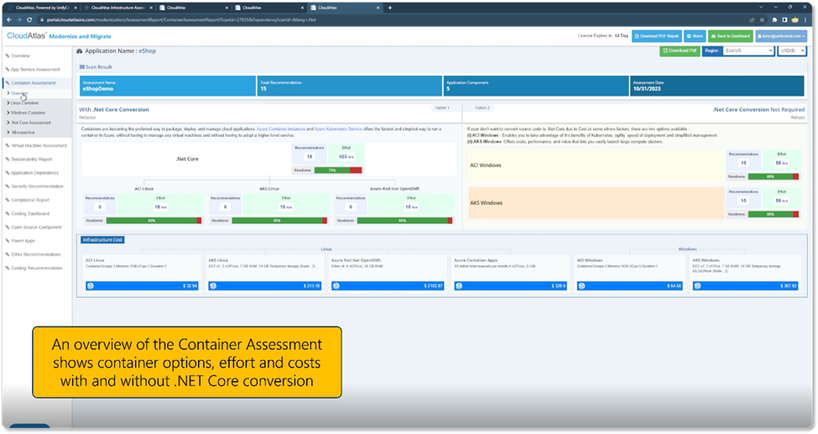This screenshot has width=818, height=434.
Task: Expand the Microservice sidebar item
Action: [x=21, y=132]
